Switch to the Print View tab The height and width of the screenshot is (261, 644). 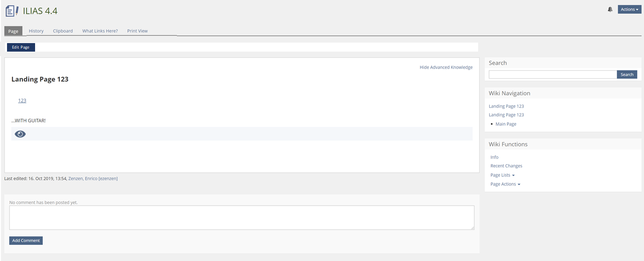(x=137, y=31)
